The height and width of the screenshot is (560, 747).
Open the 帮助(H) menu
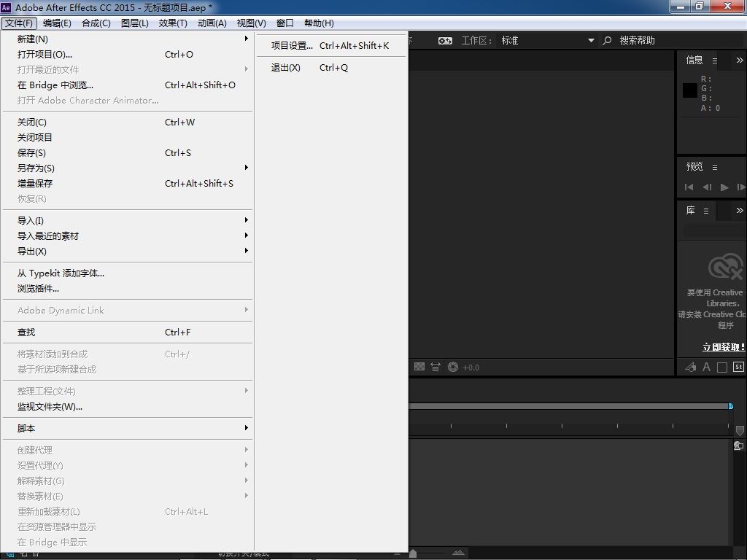tap(319, 23)
